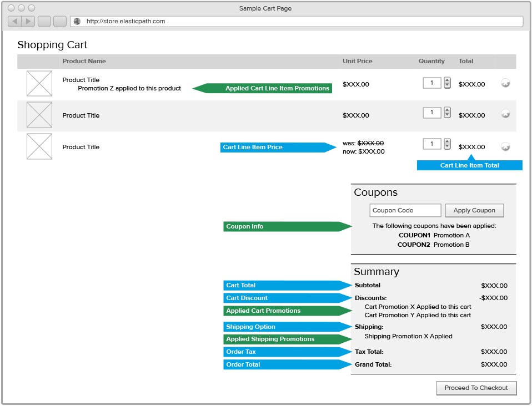Click the store.elasticpath.com address bar
This screenshot has height=406, width=532.
coord(300,22)
